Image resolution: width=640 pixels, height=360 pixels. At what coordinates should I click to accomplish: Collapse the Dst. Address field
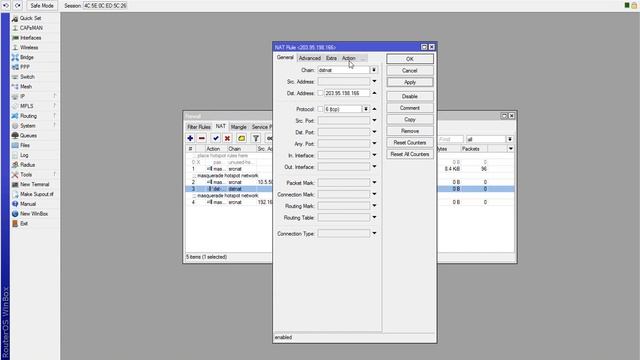[374, 93]
